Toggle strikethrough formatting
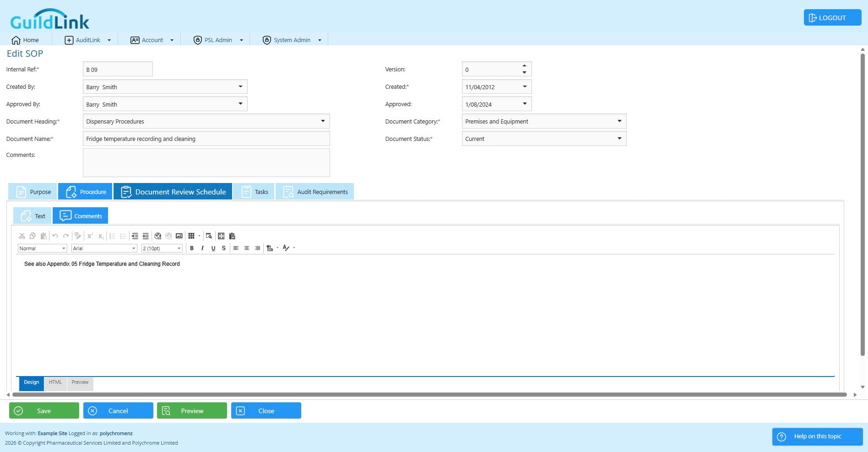 [x=224, y=248]
